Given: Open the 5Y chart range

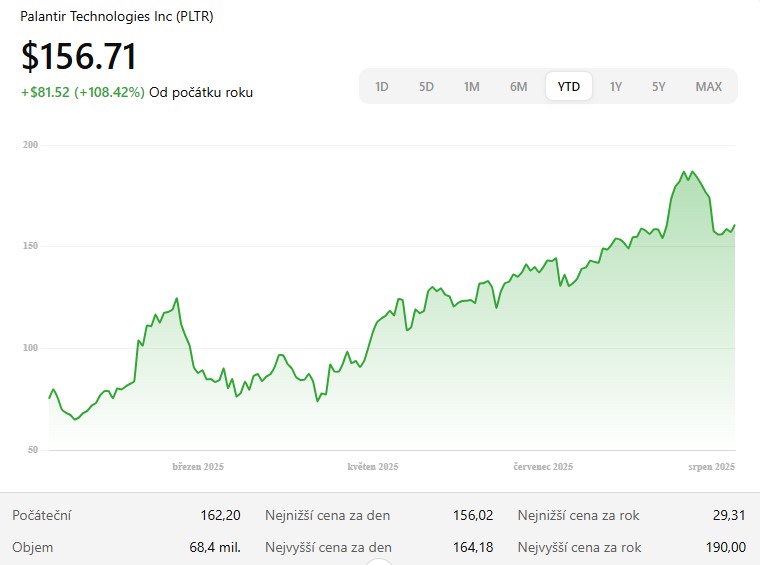Looking at the screenshot, I should point(658,86).
